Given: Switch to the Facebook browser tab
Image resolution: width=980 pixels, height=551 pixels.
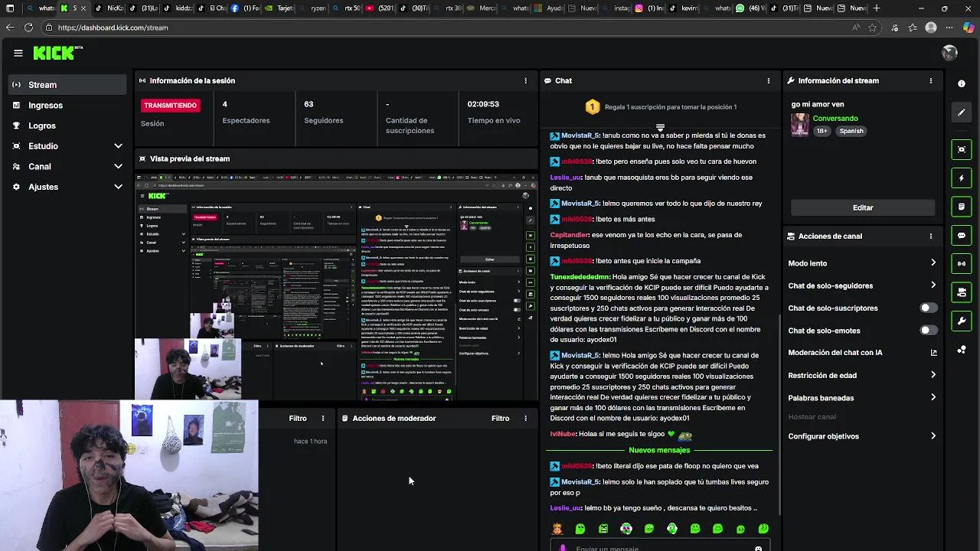Looking at the screenshot, I should coord(245,8).
